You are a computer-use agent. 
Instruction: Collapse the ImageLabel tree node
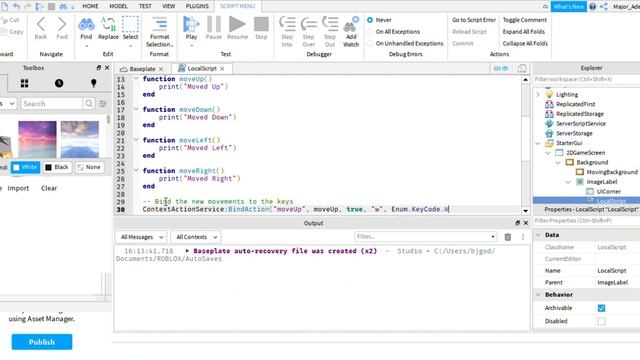click(568, 182)
